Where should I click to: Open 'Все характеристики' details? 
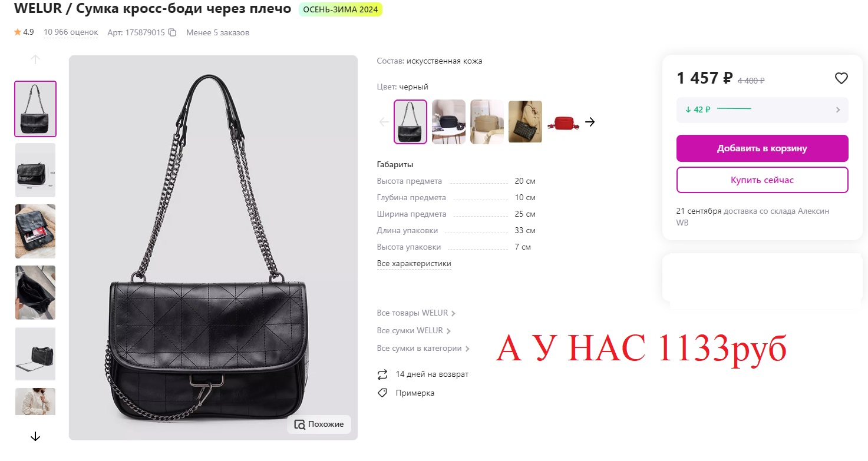(414, 263)
